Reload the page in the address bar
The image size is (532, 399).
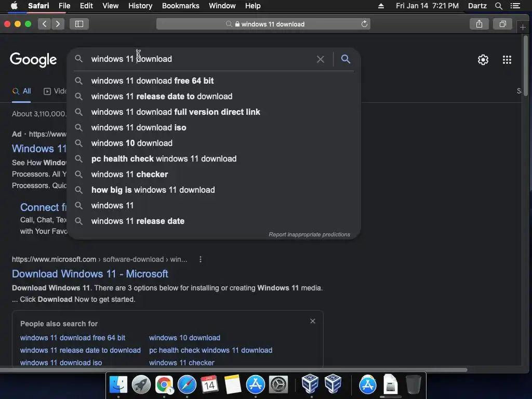pos(364,24)
